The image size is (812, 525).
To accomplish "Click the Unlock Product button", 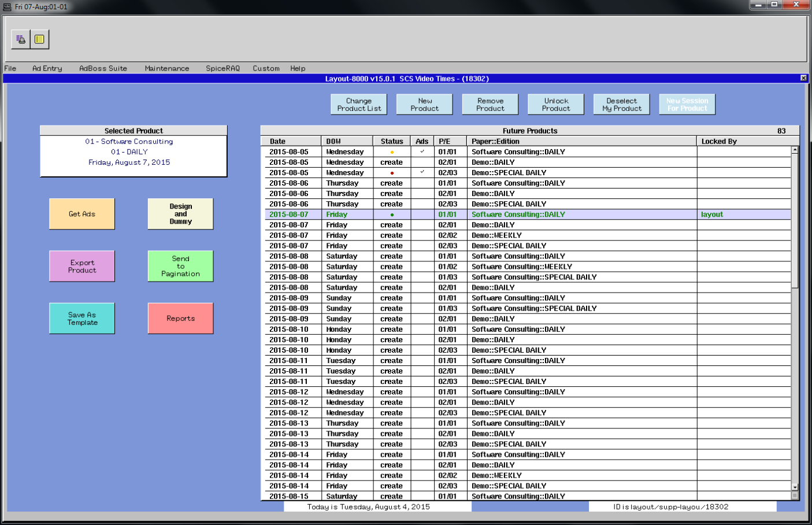I will 556,105.
